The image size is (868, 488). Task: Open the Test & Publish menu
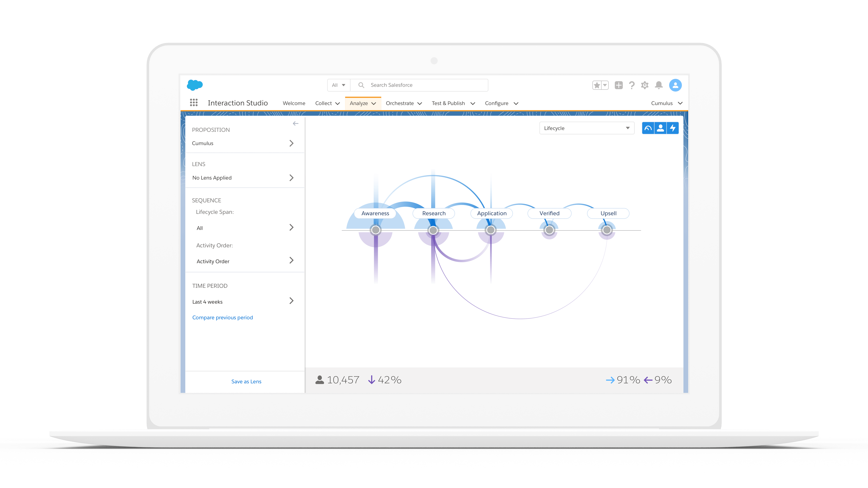(x=453, y=103)
